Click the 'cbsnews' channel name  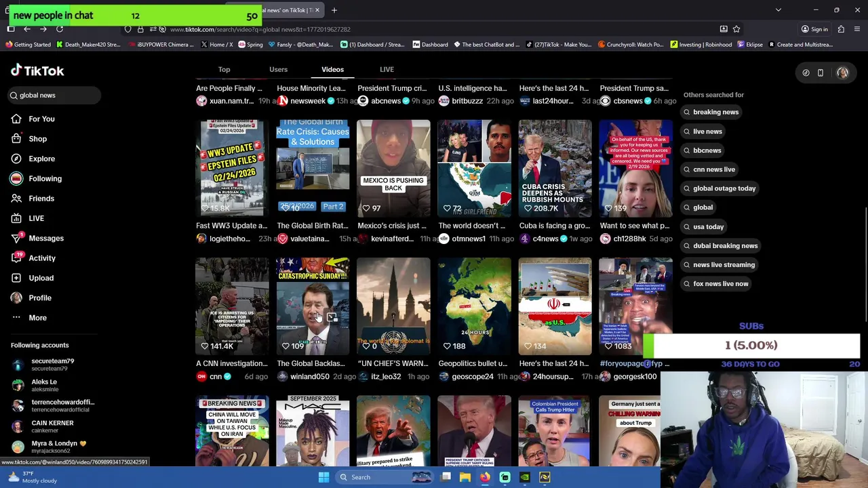click(627, 101)
